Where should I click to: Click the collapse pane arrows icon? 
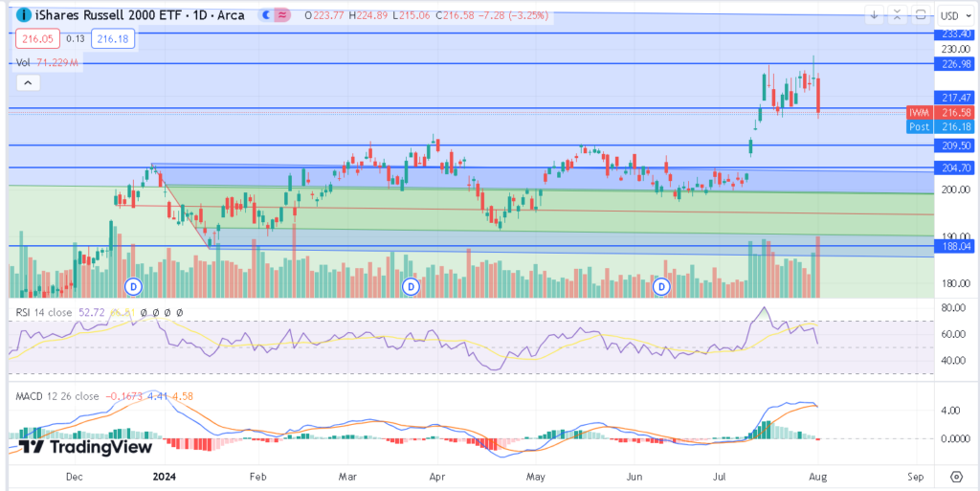(x=897, y=15)
